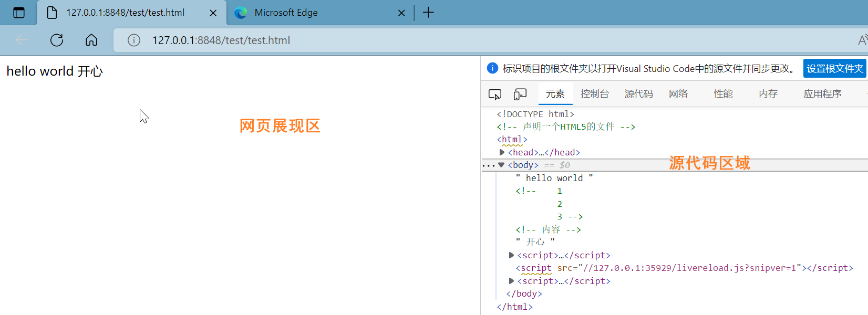Viewport: 868px width, 315px height.
Task: Close the Microsoft Edge tab
Action: pyautogui.click(x=401, y=13)
